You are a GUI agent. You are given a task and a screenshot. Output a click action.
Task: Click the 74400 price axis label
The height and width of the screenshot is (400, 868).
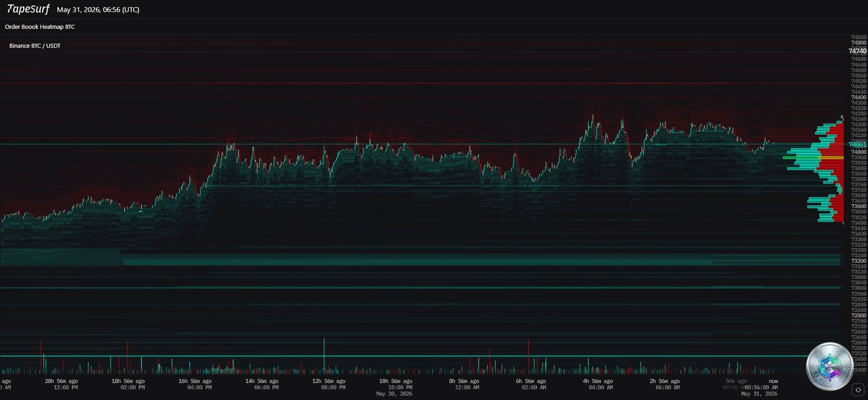(x=859, y=98)
